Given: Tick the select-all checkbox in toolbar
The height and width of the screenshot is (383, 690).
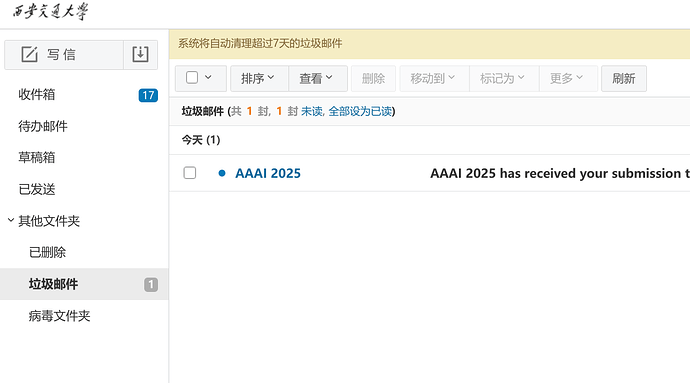Looking at the screenshot, I should 192,78.
